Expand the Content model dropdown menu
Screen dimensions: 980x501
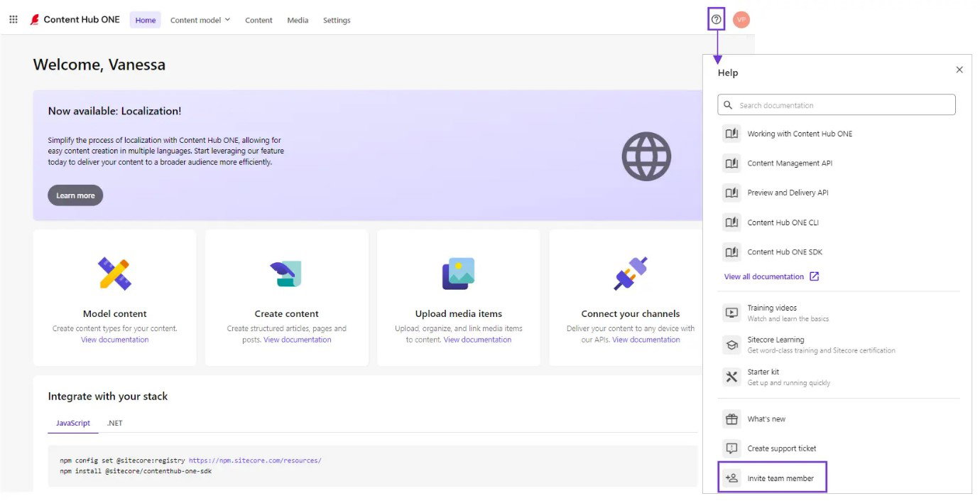coord(200,20)
